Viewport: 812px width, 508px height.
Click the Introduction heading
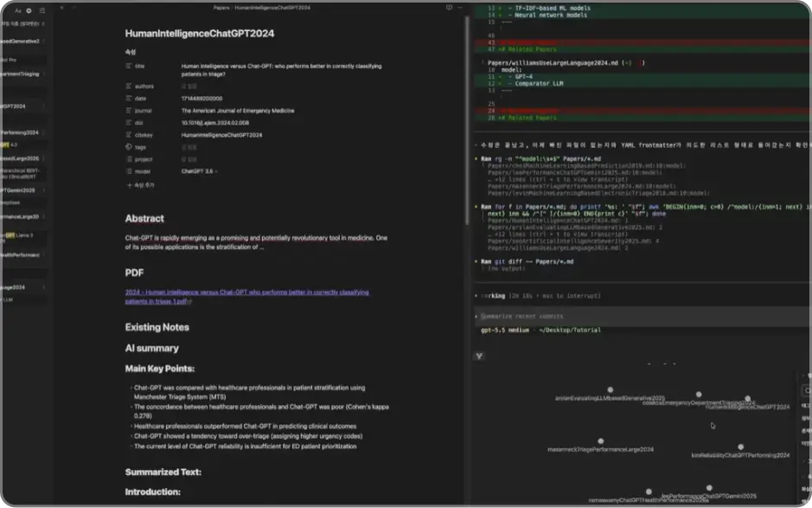tap(153, 492)
